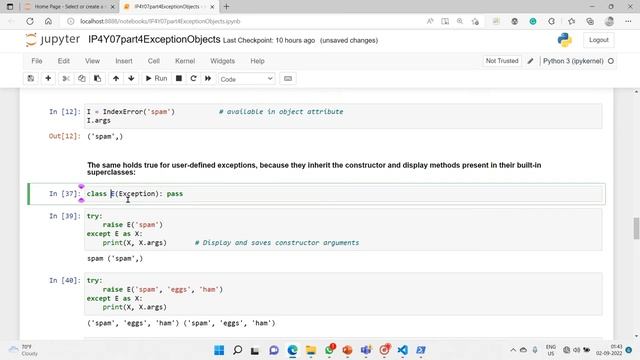The image size is (640, 360).
Task: Switch to the Home Page browser tab
Action: 69,7
